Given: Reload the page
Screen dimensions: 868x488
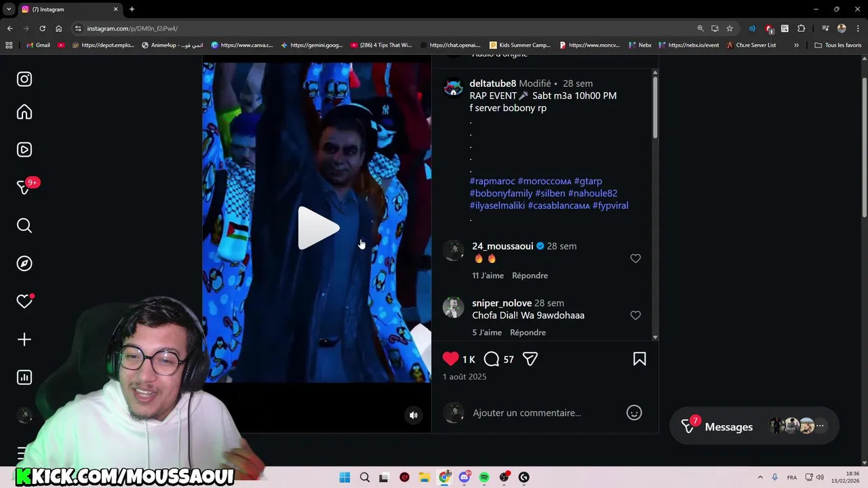Looking at the screenshot, I should pyautogui.click(x=42, y=28).
